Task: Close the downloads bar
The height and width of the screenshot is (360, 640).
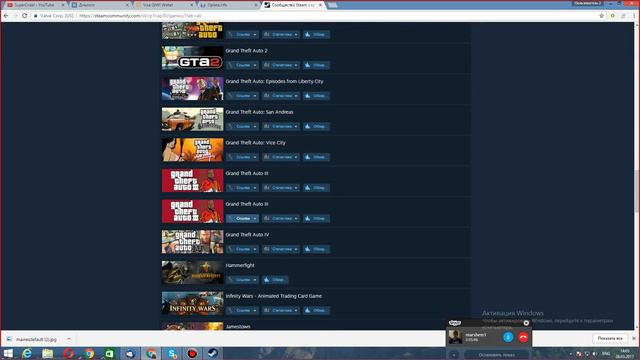Action: [x=634, y=338]
